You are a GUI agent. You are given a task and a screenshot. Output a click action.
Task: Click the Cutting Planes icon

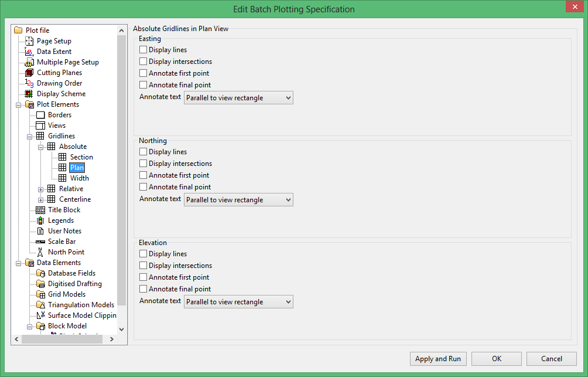click(x=29, y=73)
